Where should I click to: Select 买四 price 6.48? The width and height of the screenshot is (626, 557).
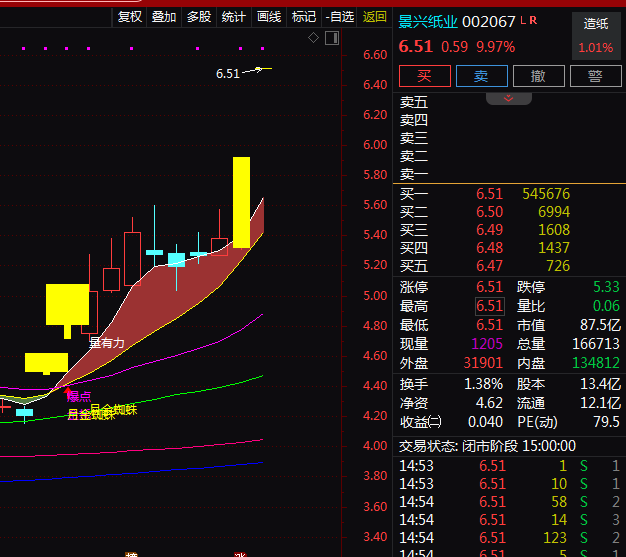(x=489, y=248)
